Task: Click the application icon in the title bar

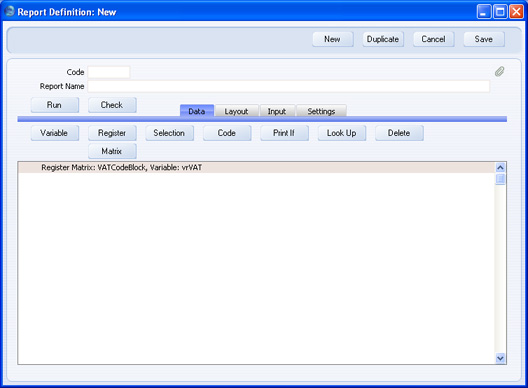Action: [x=9, y=11]
